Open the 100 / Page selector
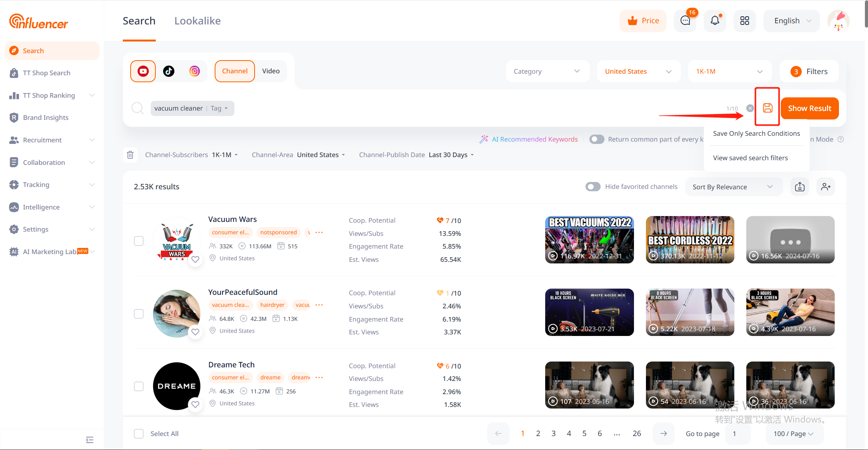868x450 pixels. 793,434
